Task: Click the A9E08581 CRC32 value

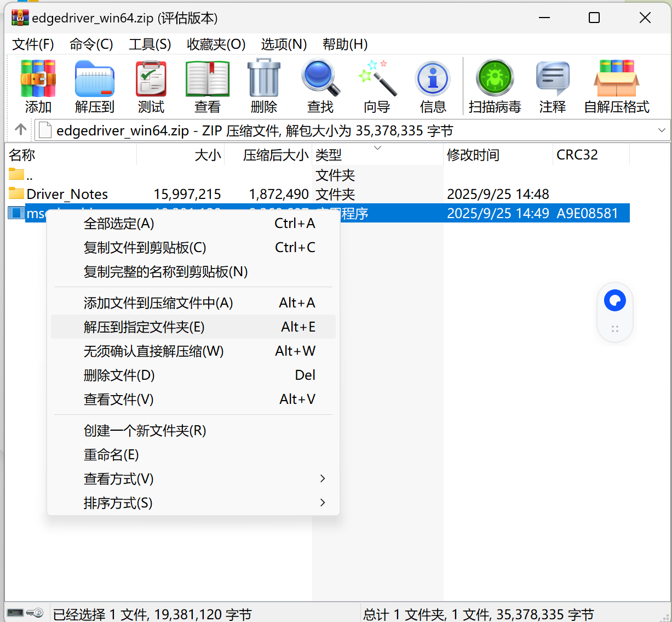Action: pyautogui.click(x=587, y=213)
